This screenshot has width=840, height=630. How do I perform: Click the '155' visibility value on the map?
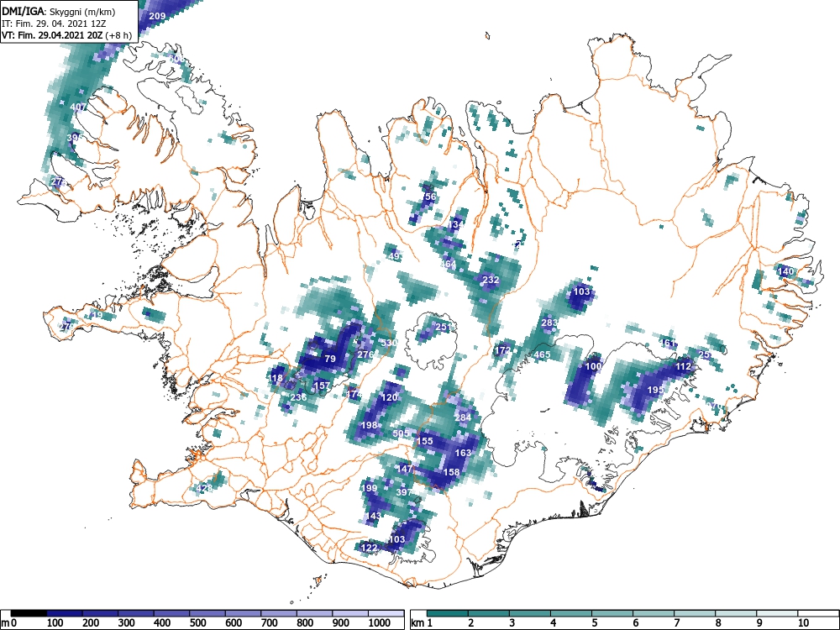425,441
